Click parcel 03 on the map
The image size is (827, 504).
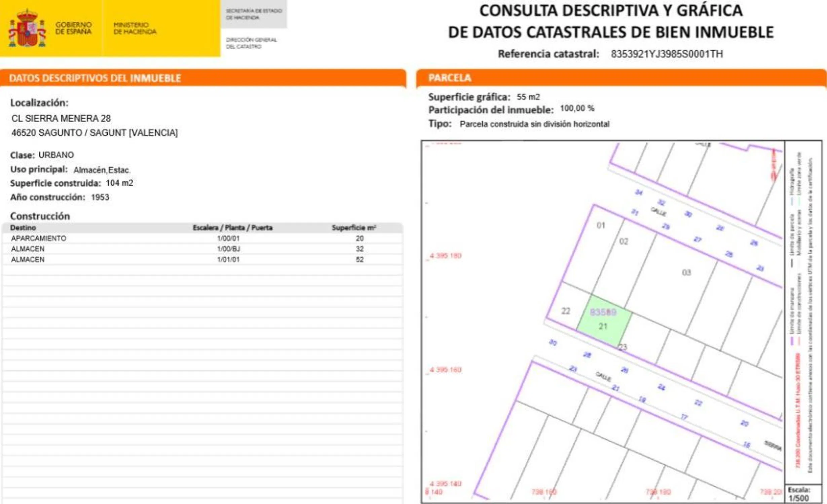(686, 272)
